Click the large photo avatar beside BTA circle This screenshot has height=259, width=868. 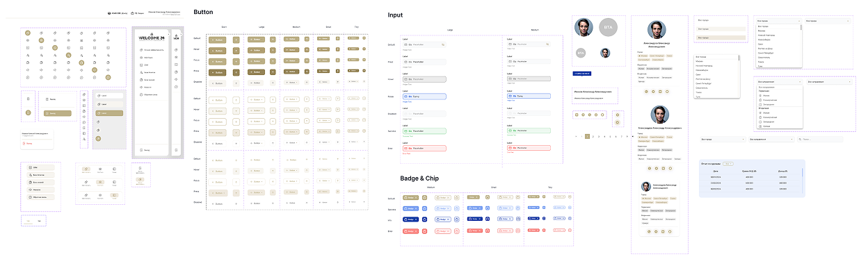click(x=584, y=27)
